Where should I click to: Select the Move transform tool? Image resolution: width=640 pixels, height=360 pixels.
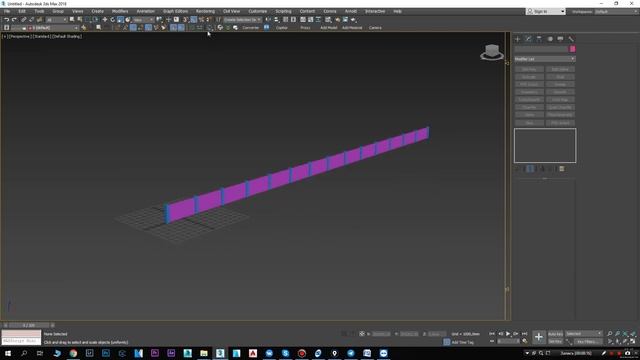coord(105,20)
